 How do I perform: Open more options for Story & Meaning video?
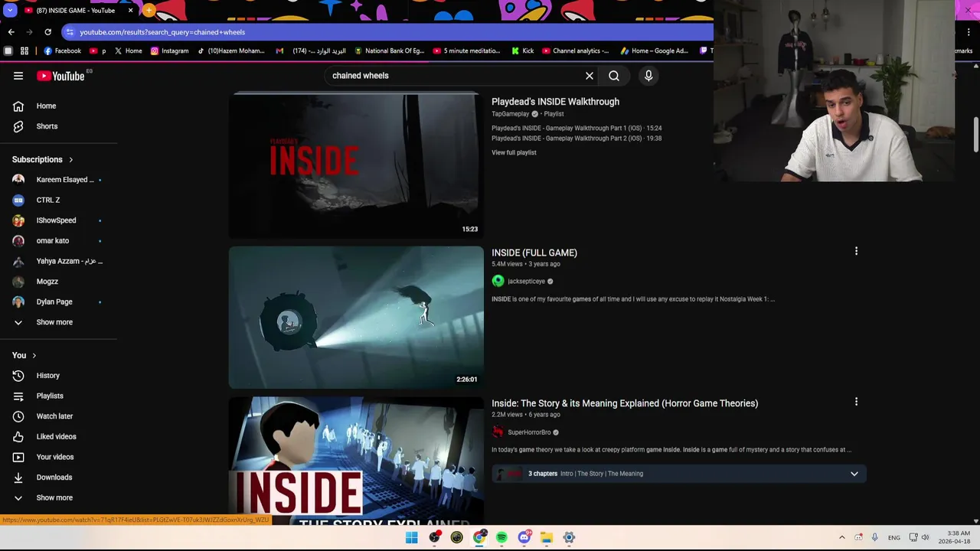(856, 402)
